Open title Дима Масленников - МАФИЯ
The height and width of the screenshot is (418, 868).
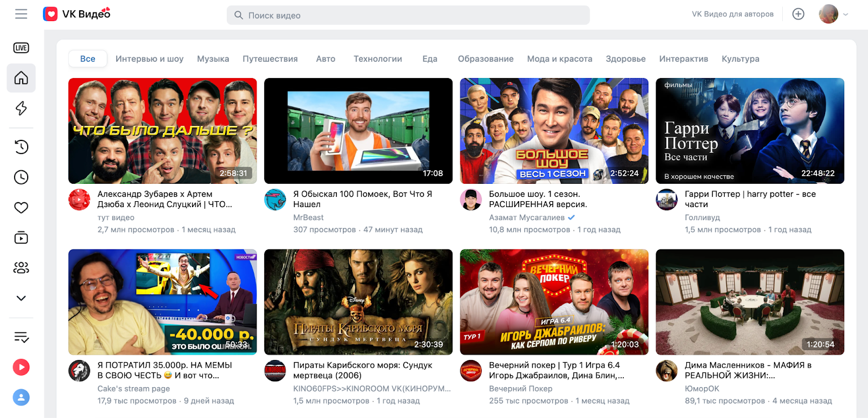coord(748,370)
